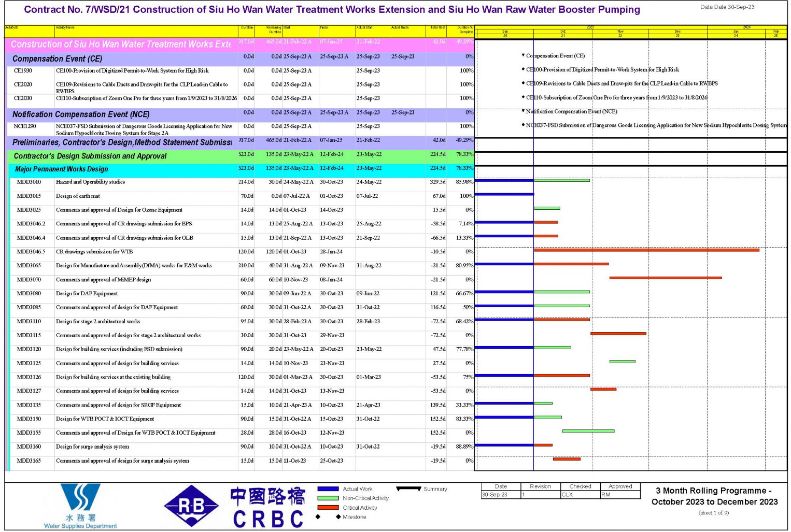Screen dimensions: 791x532
Task: Click the black Summary bar symbol in the legend
Action: click(x=408, y=488)
